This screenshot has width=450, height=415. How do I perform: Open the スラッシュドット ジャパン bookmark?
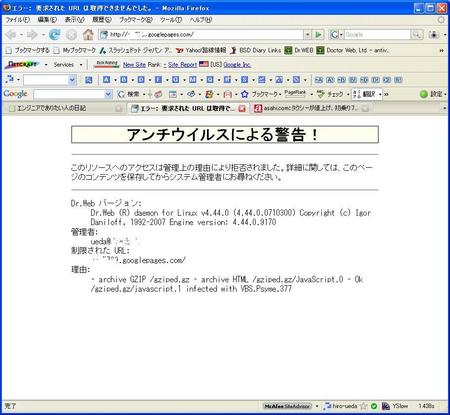point(136,50)
